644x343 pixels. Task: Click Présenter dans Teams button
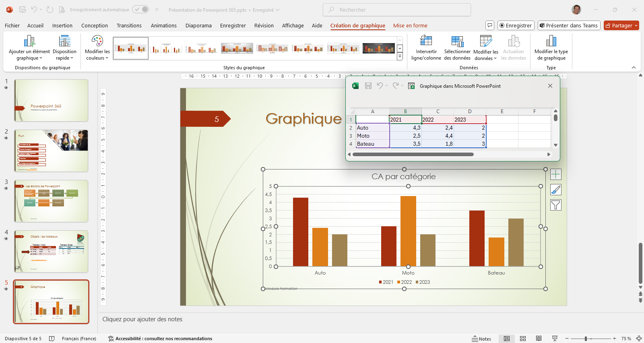coord(569,25)
